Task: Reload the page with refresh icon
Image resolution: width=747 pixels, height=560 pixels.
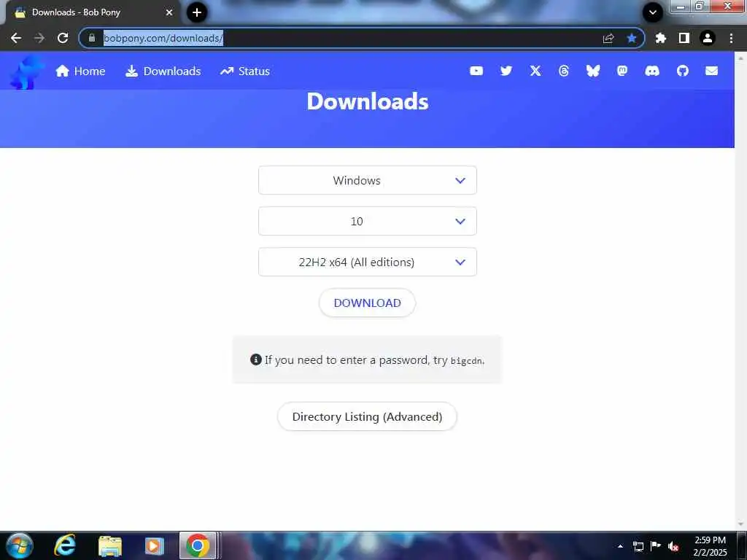Action: pyautogui.click(x=63, y=38)
